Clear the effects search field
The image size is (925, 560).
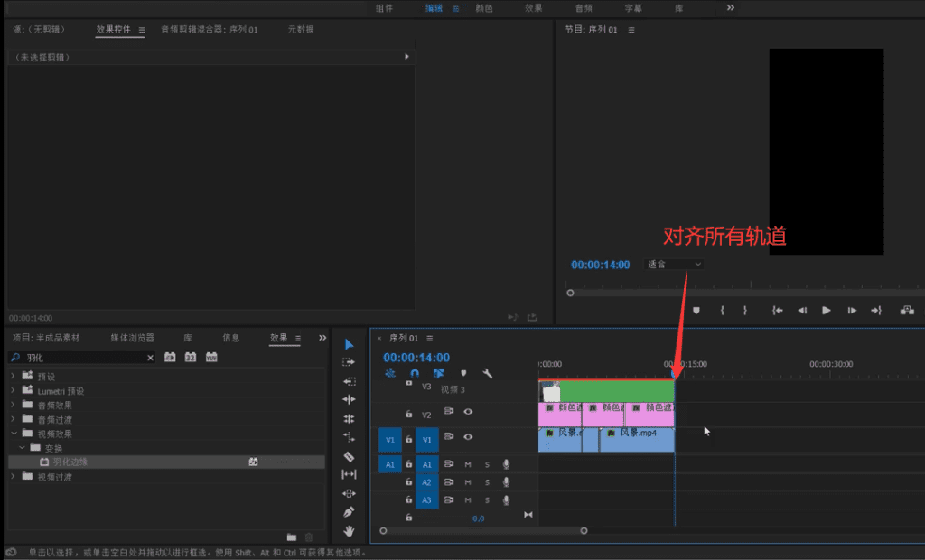pos(151,358)
